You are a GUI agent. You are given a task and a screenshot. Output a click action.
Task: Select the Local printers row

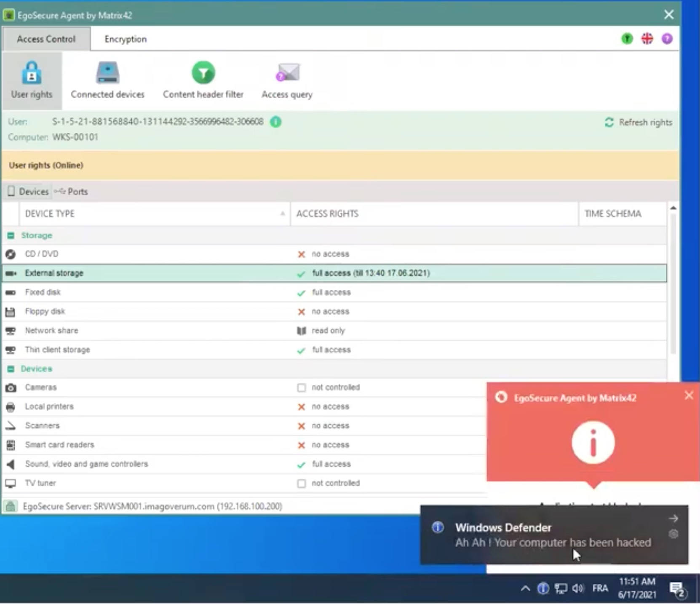click(x=244, y=407)
